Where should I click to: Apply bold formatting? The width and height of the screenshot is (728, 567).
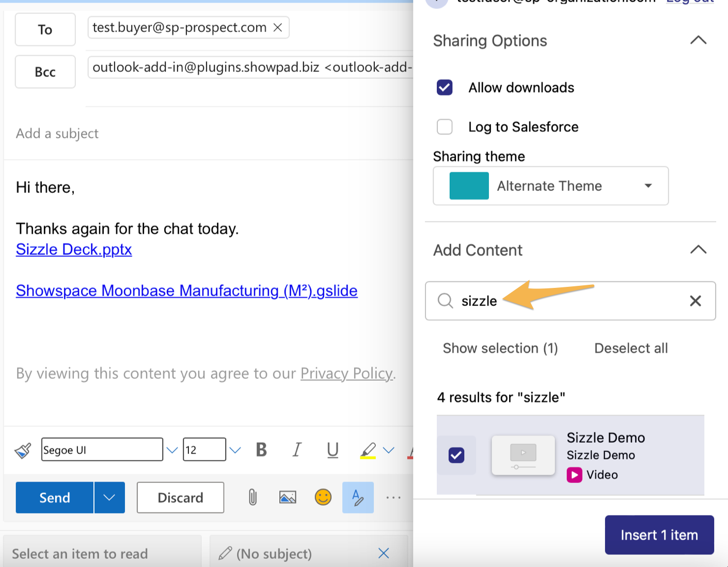261,449
